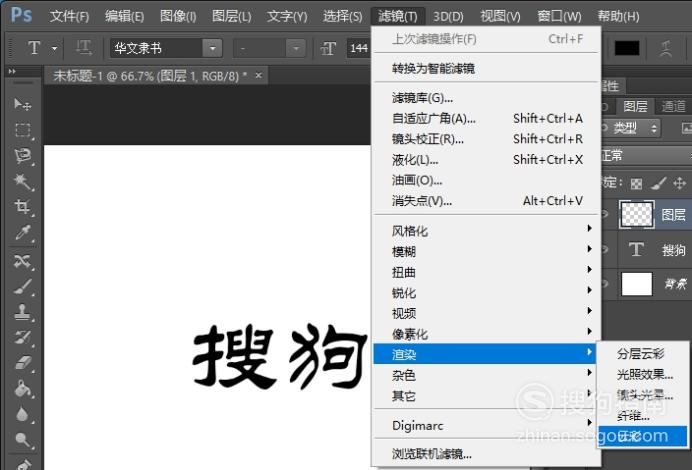
Task: Open the font style dropdown
Action: [295, 48]
